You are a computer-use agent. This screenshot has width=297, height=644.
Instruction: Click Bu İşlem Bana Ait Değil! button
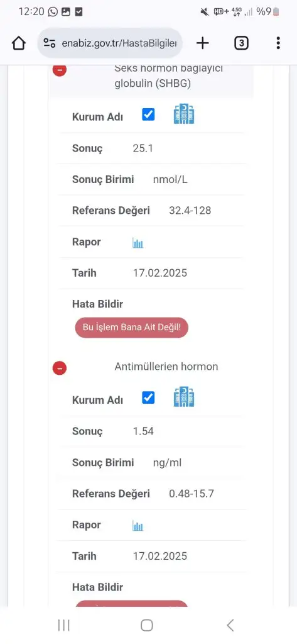[132, 327]
